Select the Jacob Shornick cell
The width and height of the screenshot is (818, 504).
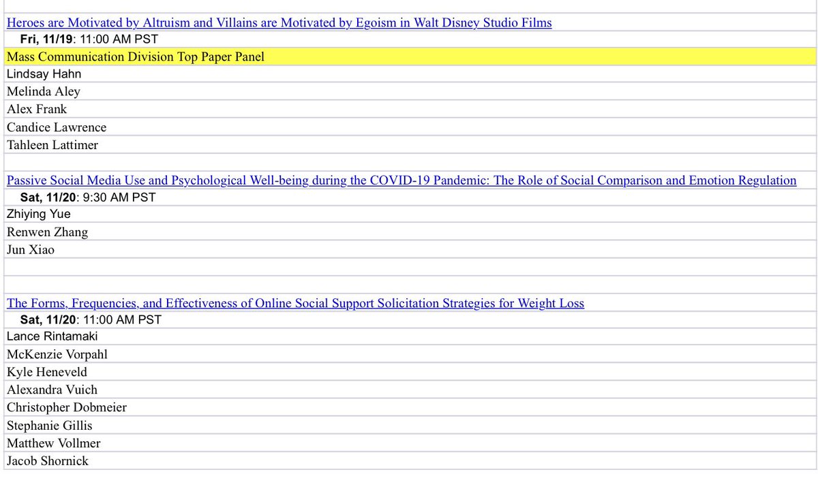coord(410,460)
